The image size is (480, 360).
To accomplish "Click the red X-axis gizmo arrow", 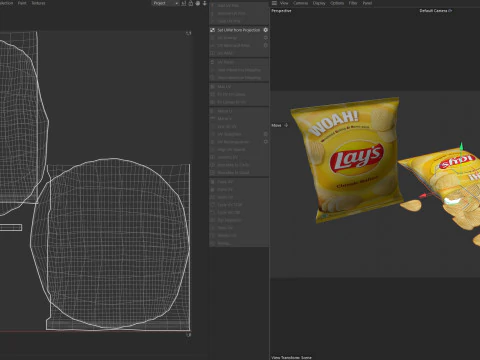I will (x=423, y=196).
